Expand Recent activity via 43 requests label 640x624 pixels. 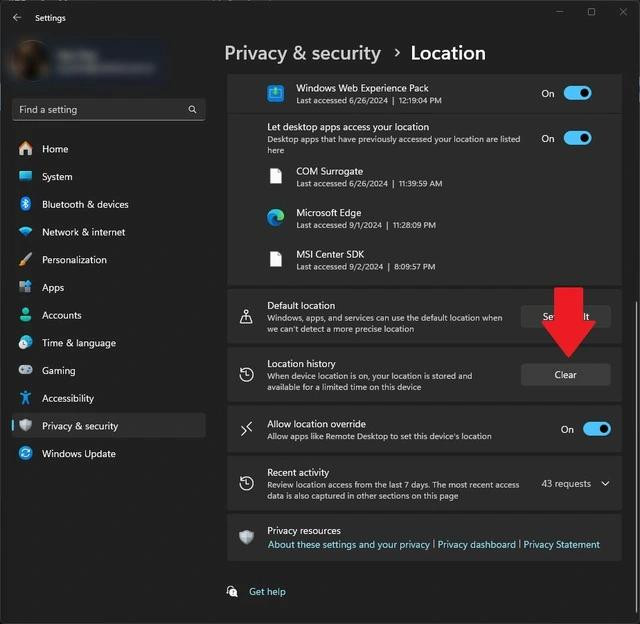[566, 484]
